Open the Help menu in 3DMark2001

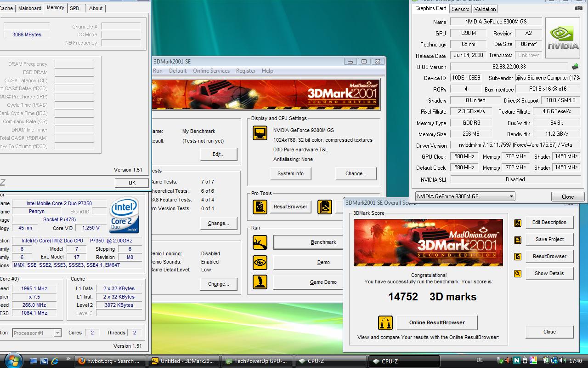pos(267,71)
